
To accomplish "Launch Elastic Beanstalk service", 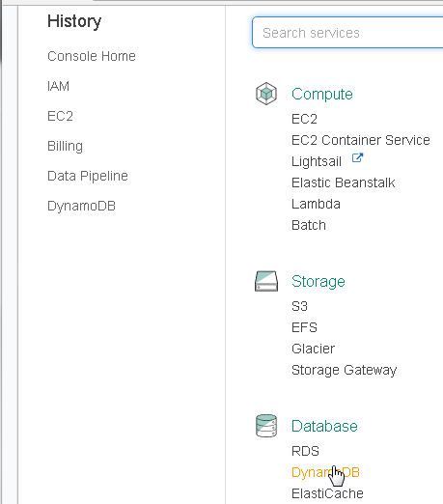I will click(x=343, y=182).
